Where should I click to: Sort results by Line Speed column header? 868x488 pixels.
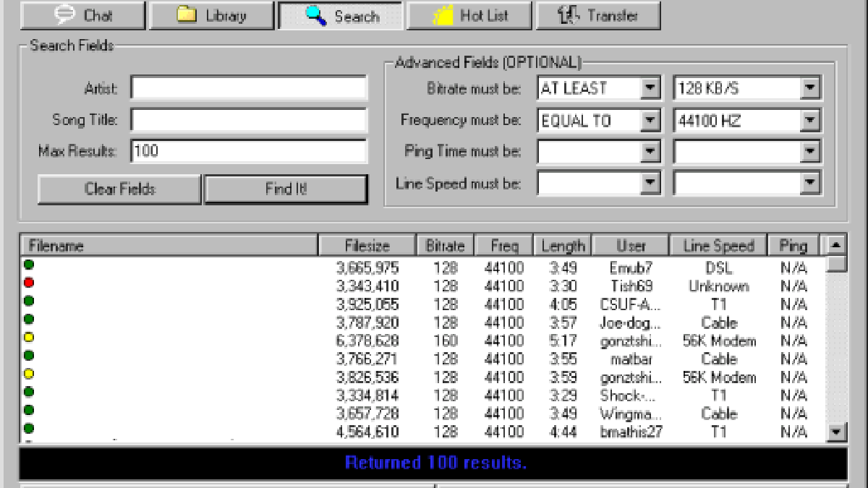(x=719, y=245)
